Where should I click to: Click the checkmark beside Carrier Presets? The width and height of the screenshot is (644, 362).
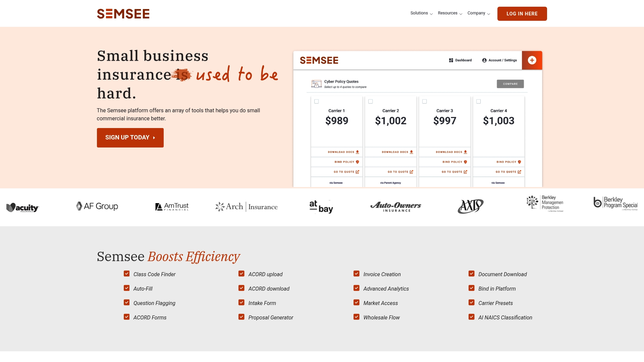point(471,303)
